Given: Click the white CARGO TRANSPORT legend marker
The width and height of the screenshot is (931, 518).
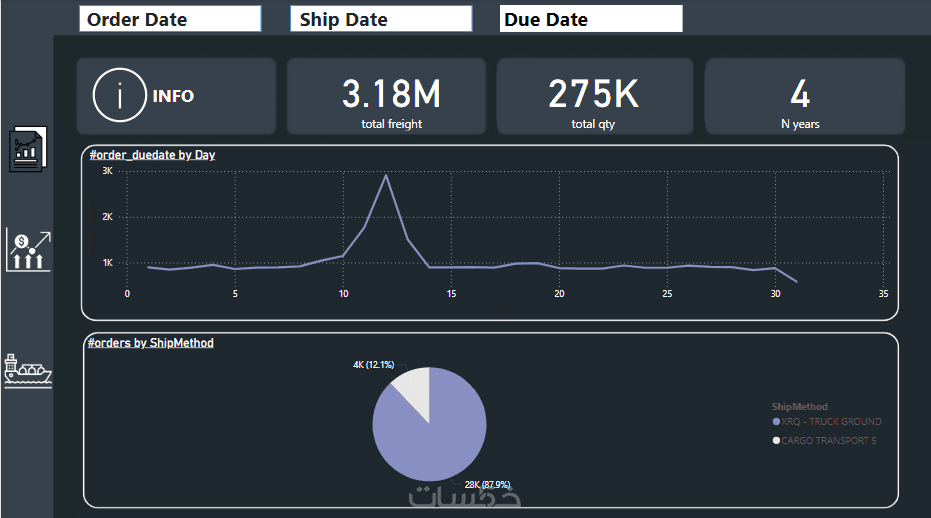Looking at the screenshot, I should (x=776, y=441).
